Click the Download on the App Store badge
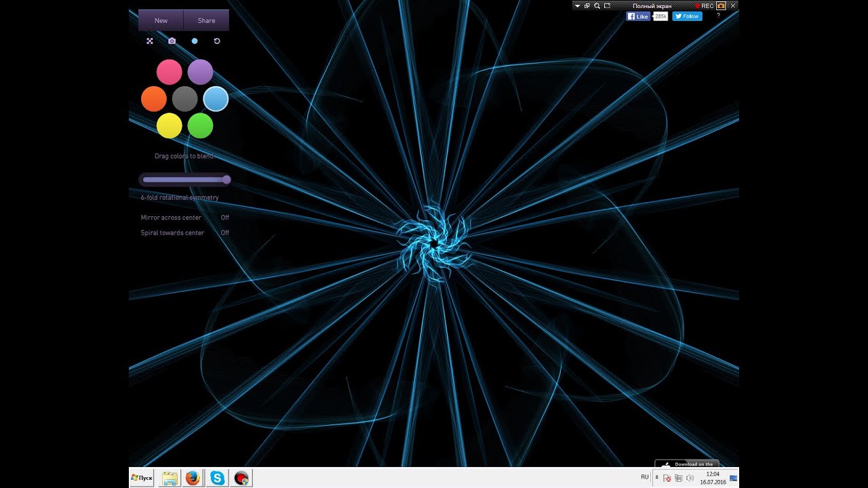The width and height of the screenshot is (868, 488). (687, 464)
